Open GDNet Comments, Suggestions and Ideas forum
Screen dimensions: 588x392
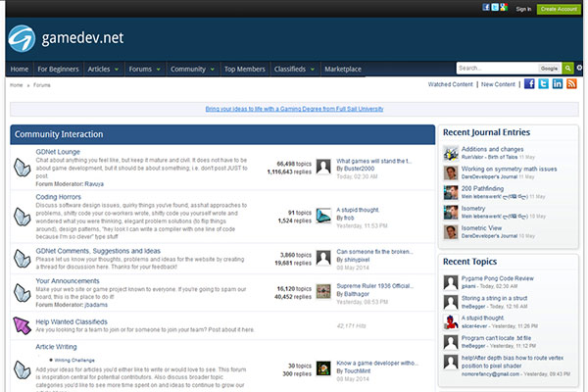click(98, 251)
